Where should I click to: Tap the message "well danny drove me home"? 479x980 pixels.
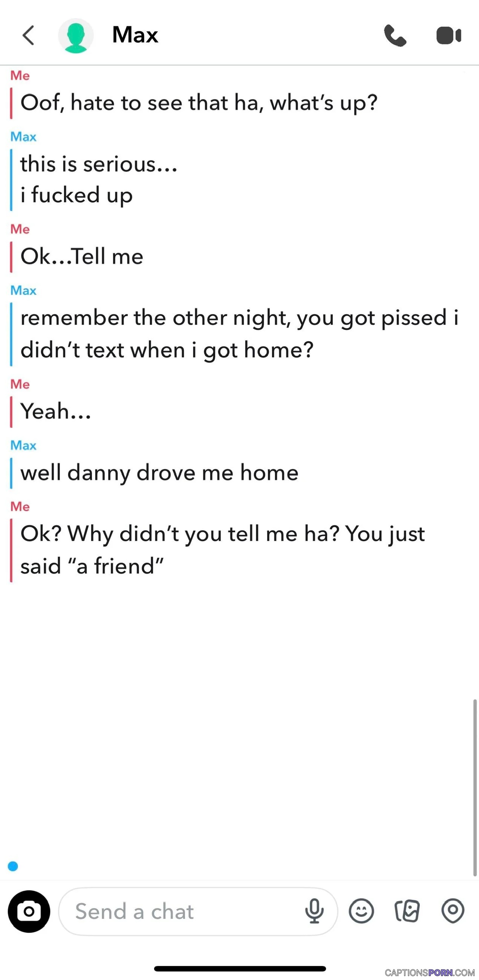pyautogui.click(x=159, y=473)
